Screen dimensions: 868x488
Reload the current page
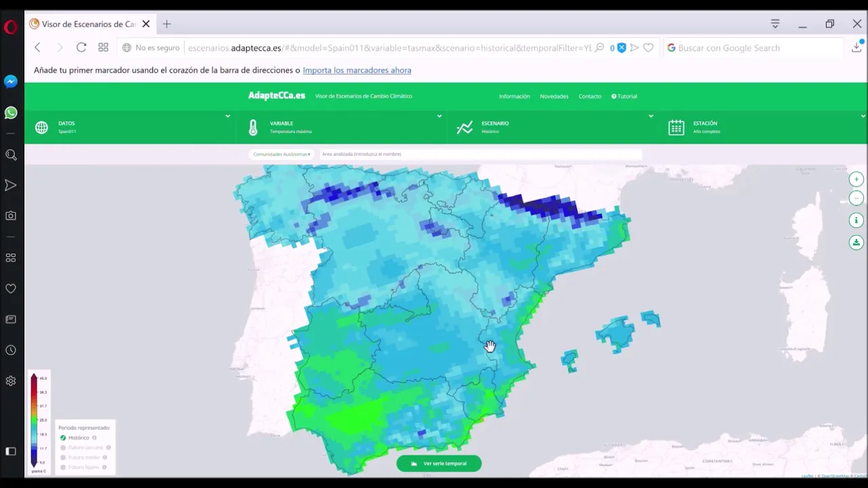click(x=81, y=47)
